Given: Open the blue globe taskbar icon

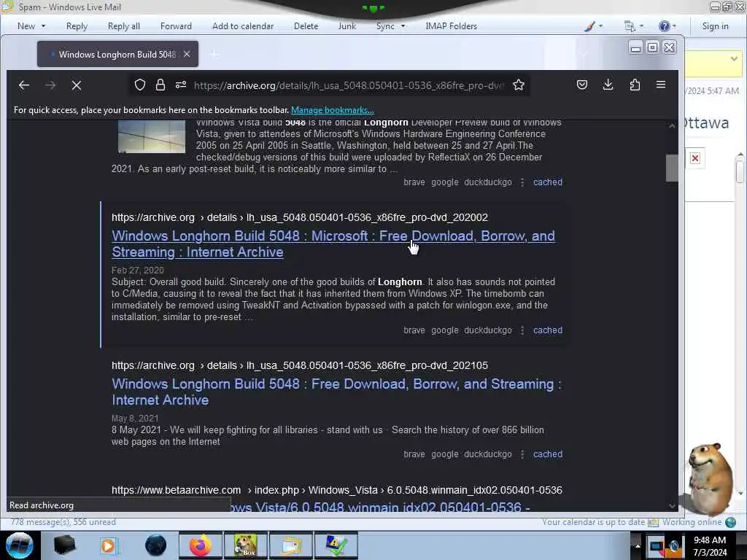Looking at the screenshot, I should pyautogui.click(x=155, y=545).
